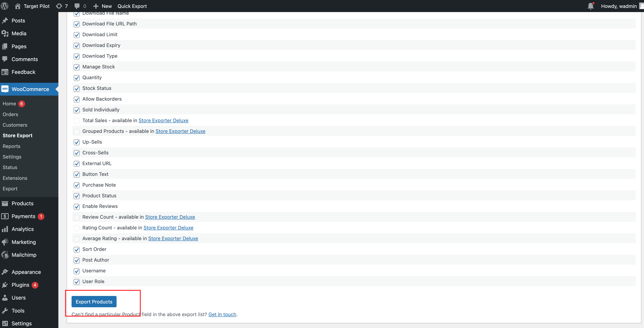The width and height of the screenshot is (644, 328).
Task: Check the Average Rating checkbox
Action: (76, 239)
